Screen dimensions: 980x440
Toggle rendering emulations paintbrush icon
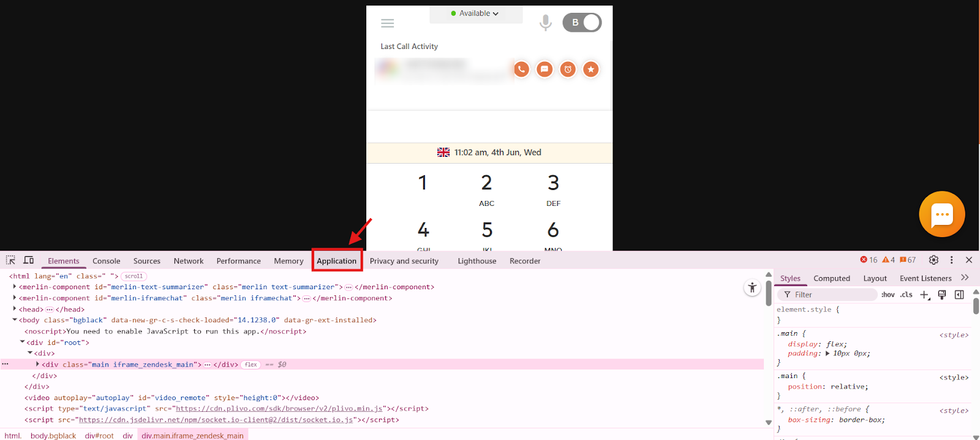point(942,295)
